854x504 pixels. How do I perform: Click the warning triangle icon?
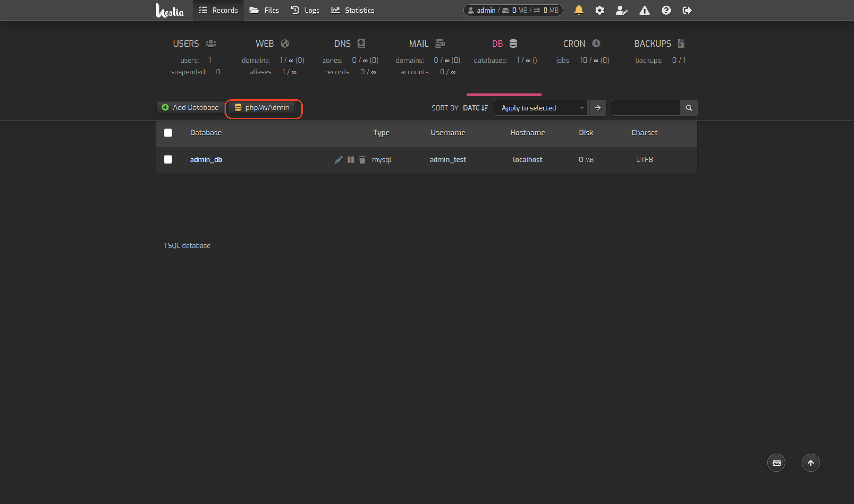pyautogui.click(x=644, y=11)
